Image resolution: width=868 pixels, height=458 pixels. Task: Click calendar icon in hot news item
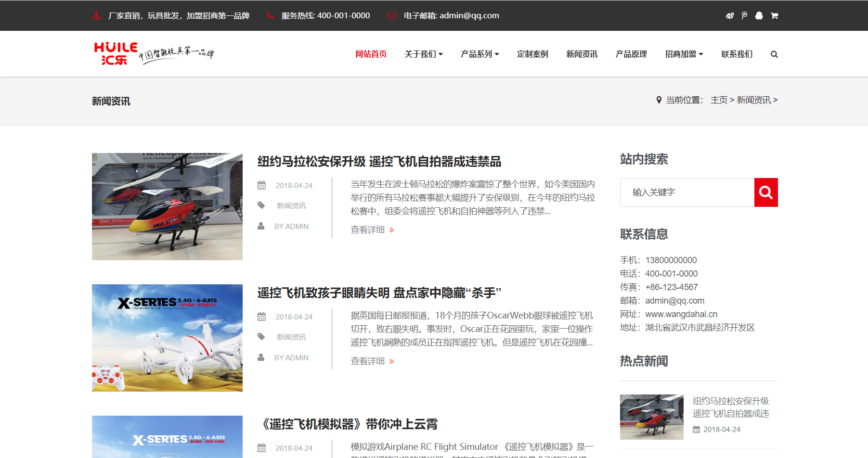pyautogui.click(x=696, y=430)
